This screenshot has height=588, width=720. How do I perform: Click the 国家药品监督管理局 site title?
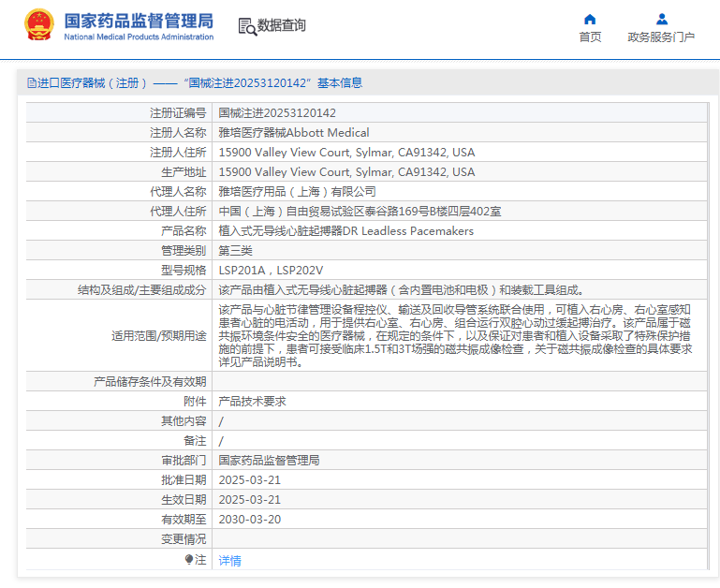[139, 21]
